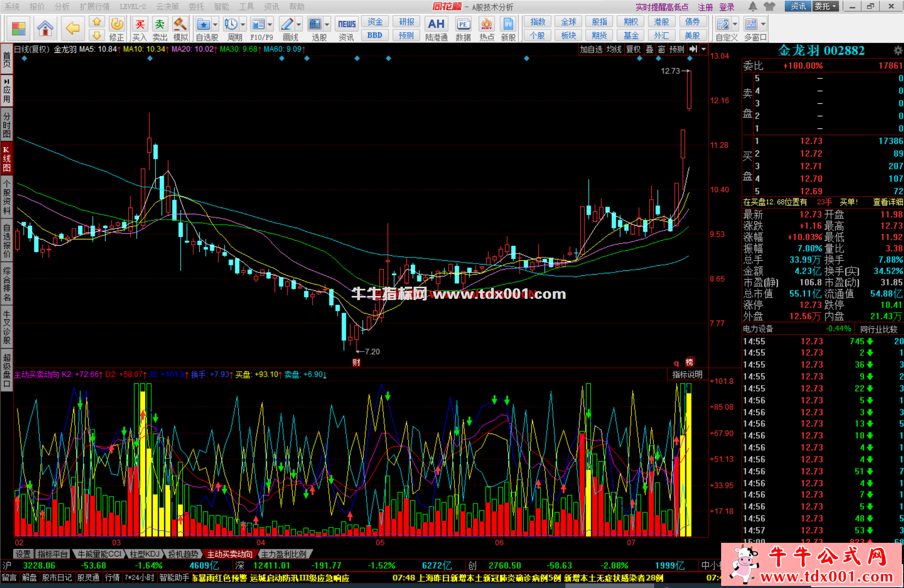The image size is (904, 588).
Task: Click the 板块 button
Action: tap(568, 36)
